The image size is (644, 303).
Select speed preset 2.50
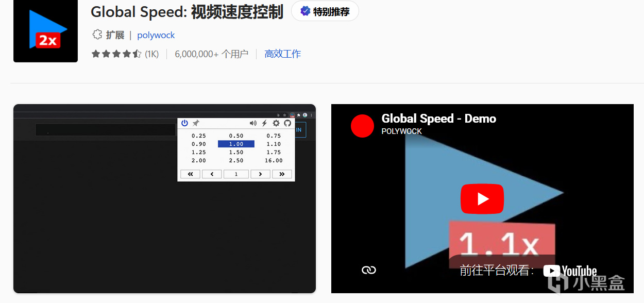(x=236, y=161)
